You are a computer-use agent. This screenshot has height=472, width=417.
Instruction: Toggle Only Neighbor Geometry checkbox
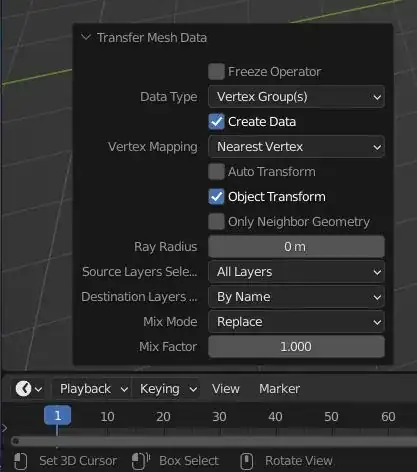coord(216,222)
